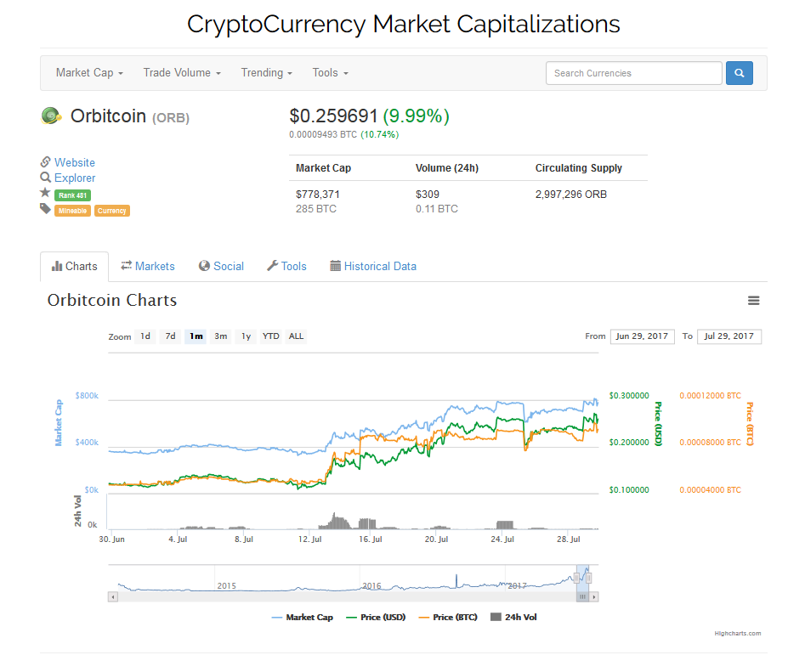Focus the Search Currencies field

pyautogui.click(x=634, y=73)
